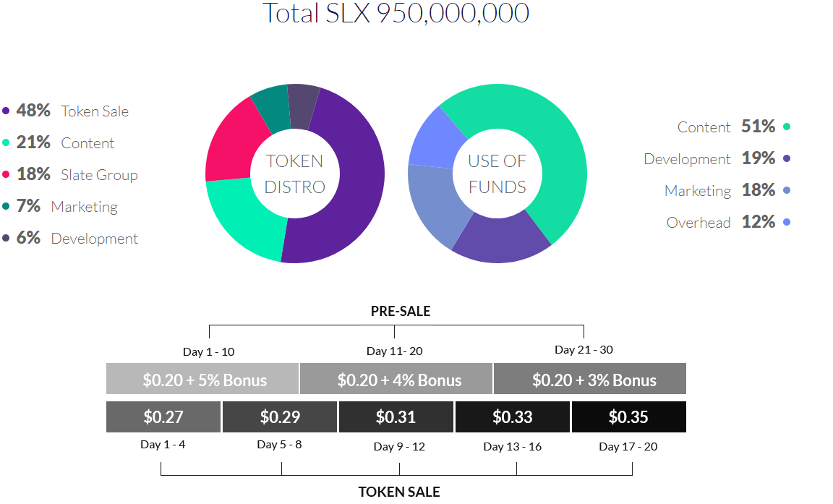Select the $0.35 price block
Image resolution: width=833 pixels, height=504 pixels.
point(629,417)
